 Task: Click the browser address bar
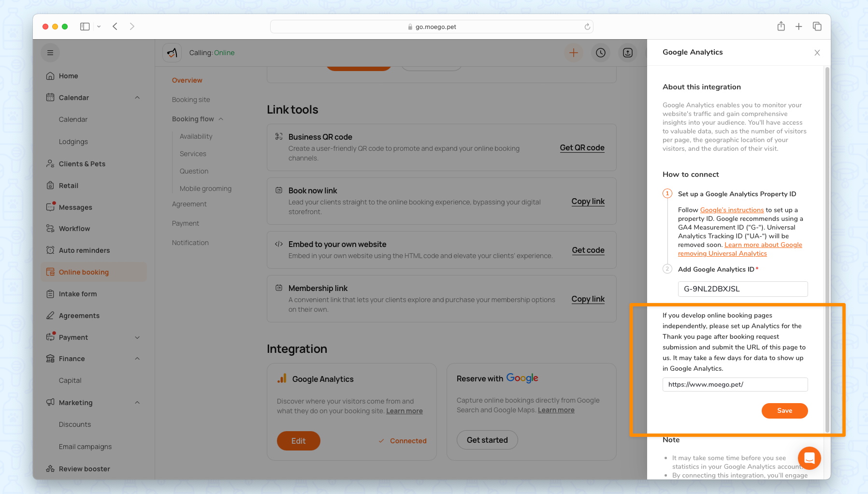click(432, 27)
